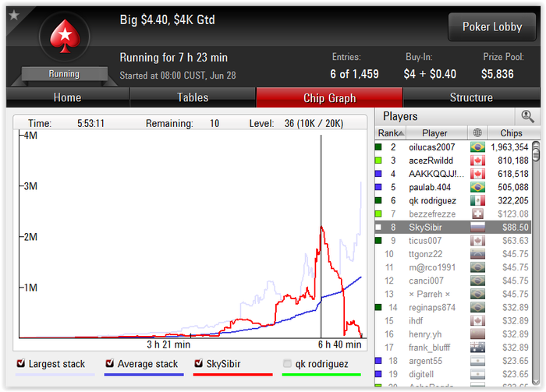
Task: Select the bezzefrezze player row
Action: click(x=453, y=214)
